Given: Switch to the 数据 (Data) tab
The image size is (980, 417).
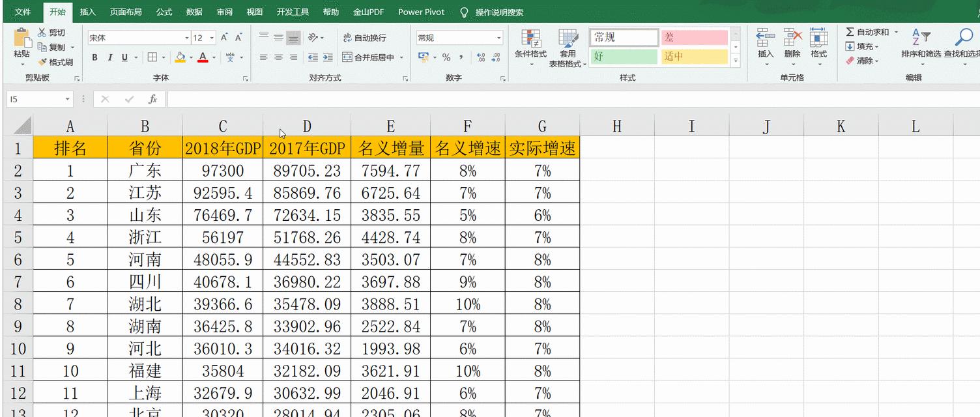Looking at the screenshot, I should pyautogui.click(x=194, y=12).
